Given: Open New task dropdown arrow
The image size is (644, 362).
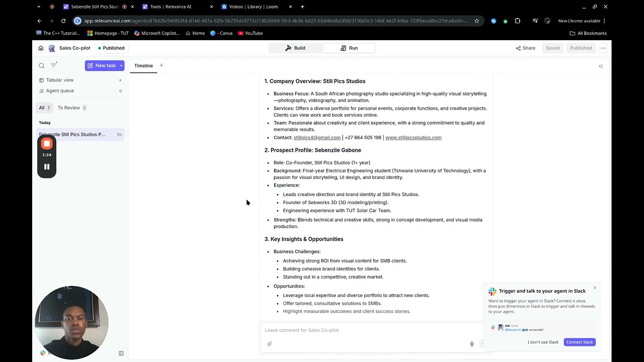Looking at the screenshot, I should [121, 66].
